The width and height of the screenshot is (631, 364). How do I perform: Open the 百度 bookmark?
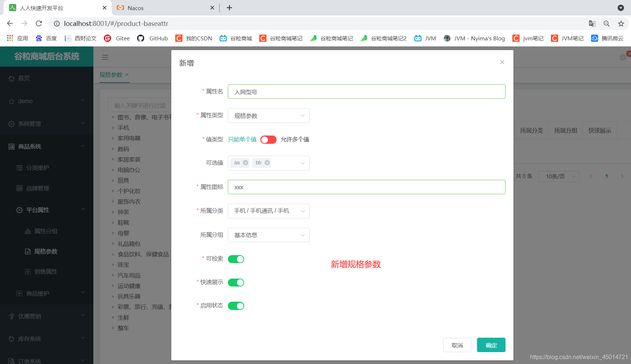tap(46, 38)
